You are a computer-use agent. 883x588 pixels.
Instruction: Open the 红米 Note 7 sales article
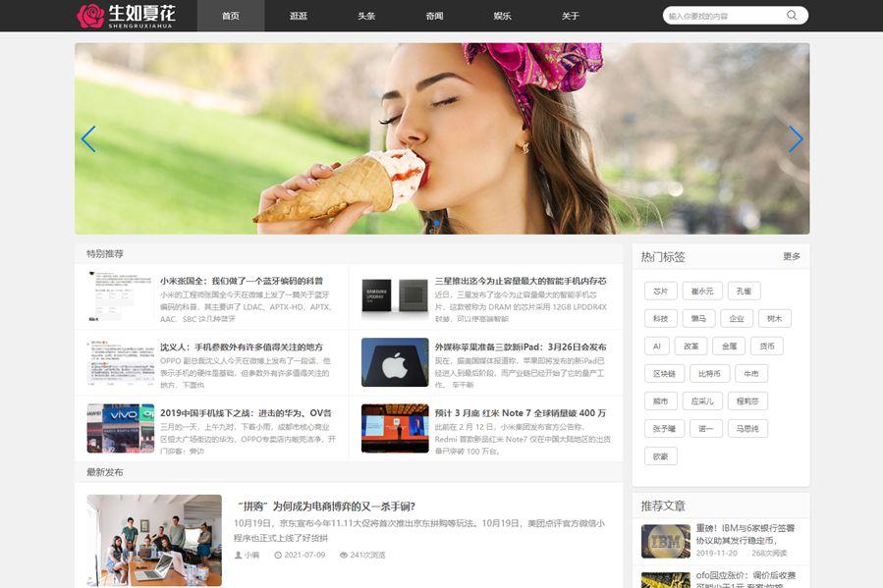pyautogui.click(x=521, y=413)
